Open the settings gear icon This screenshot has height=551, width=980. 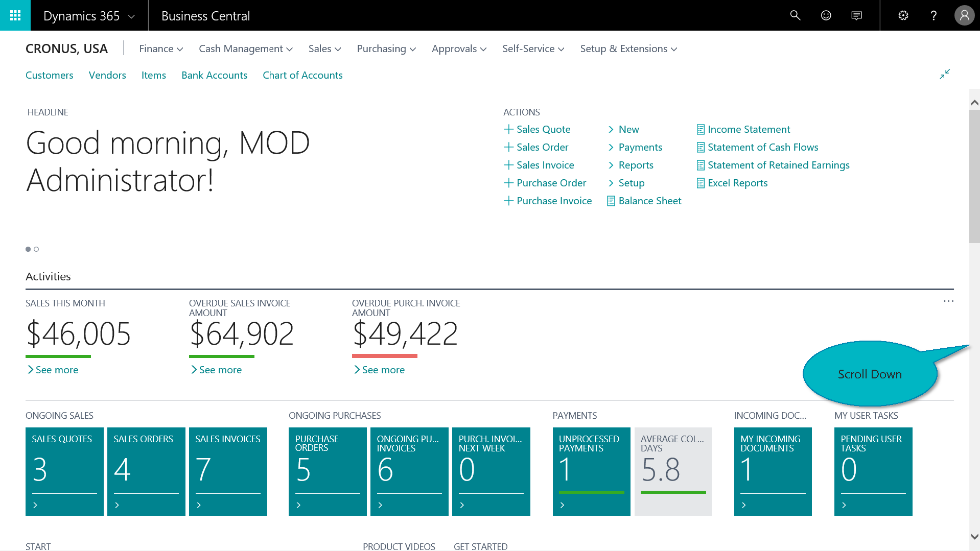pyautogui.click(x=903, y=15)
